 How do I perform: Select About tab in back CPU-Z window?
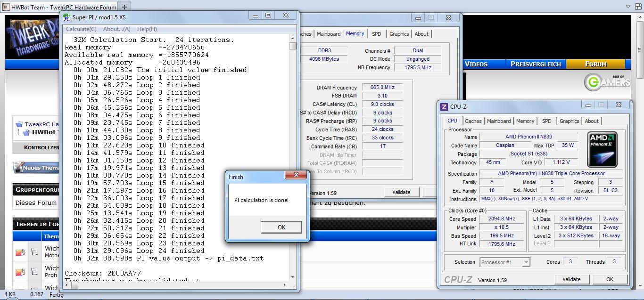click(421, 34)
